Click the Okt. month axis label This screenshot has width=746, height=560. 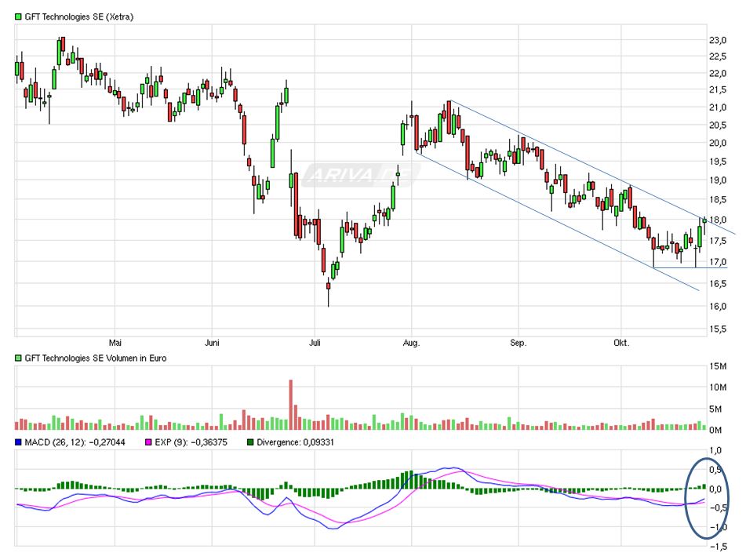click(x=621, y=343)
